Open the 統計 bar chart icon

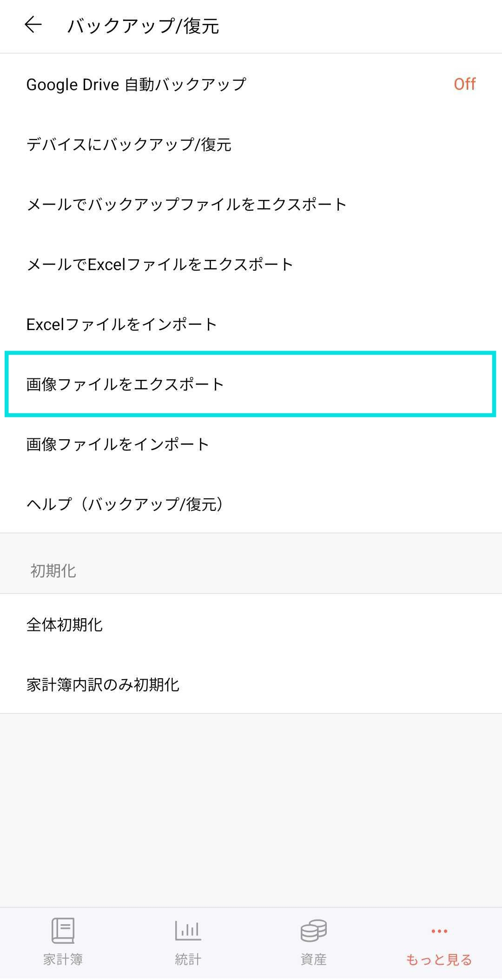[188, 930]
